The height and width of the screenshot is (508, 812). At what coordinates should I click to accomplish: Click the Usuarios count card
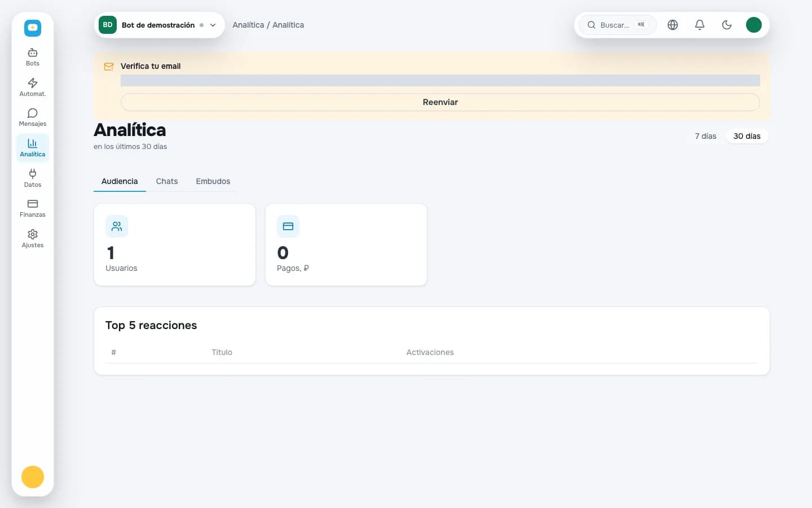tap(175, 244)
